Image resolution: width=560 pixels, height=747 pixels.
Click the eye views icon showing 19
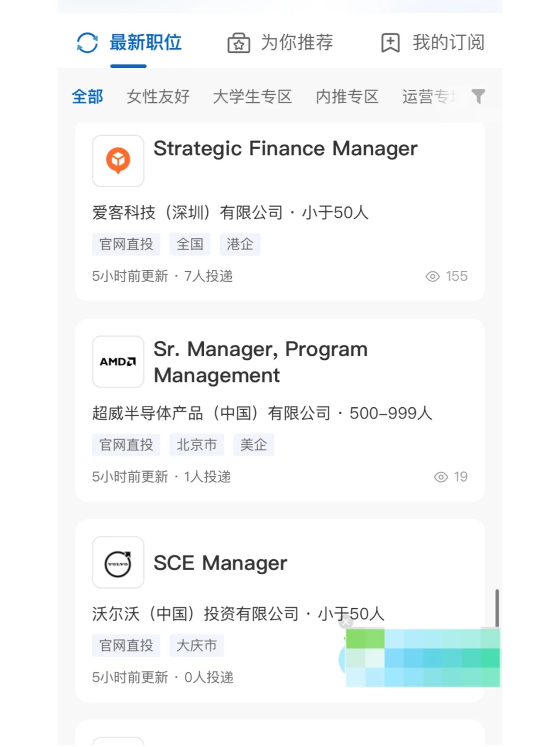[441, 477]
